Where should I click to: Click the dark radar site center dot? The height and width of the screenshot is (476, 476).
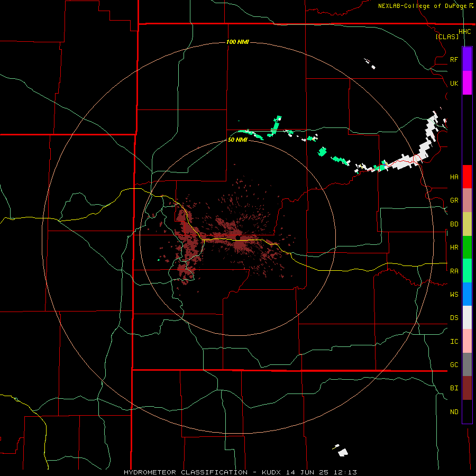[x=237, y=237]
